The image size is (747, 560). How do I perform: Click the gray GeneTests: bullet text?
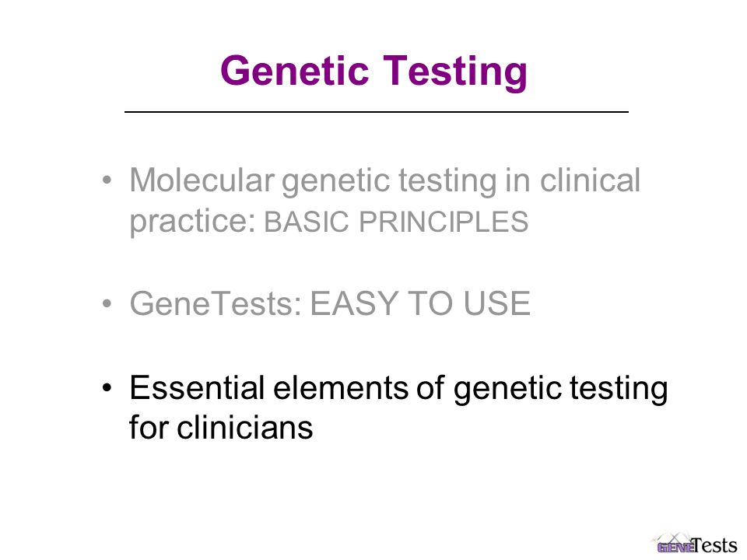216,303
